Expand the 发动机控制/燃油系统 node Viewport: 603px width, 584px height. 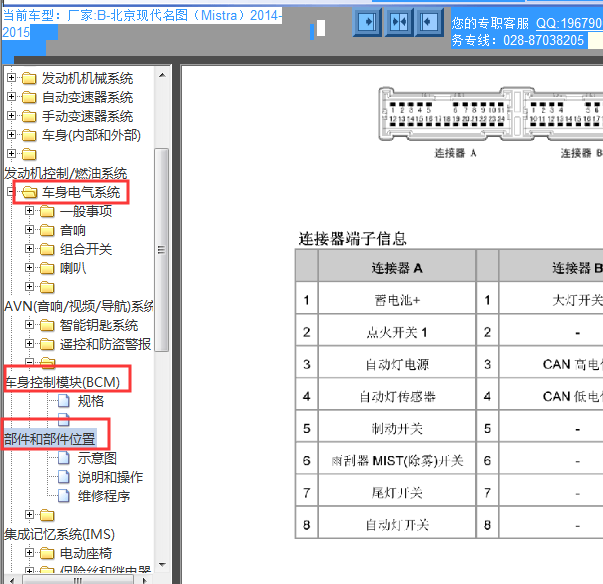click(x=12, y=154)
